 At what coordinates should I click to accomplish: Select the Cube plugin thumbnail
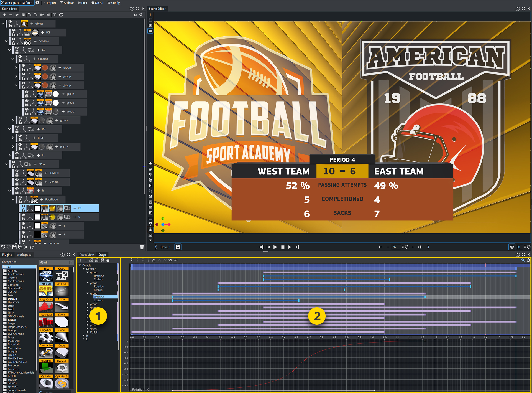[62, 351]
